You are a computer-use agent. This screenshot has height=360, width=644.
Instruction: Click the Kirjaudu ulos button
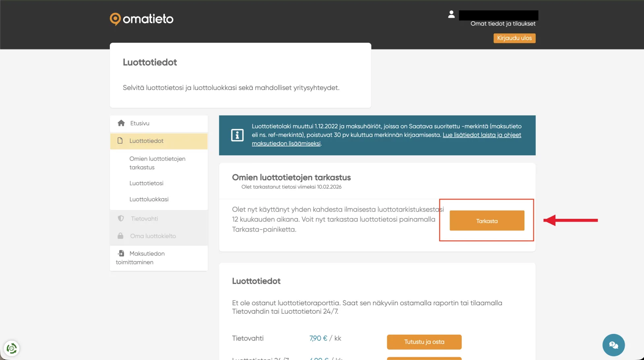click(514, 38)
